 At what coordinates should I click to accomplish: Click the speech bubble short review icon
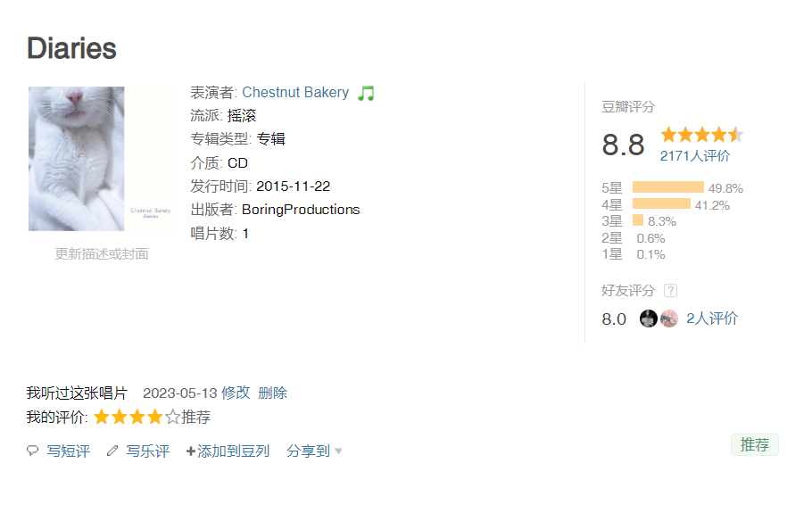tap(33, 451)
